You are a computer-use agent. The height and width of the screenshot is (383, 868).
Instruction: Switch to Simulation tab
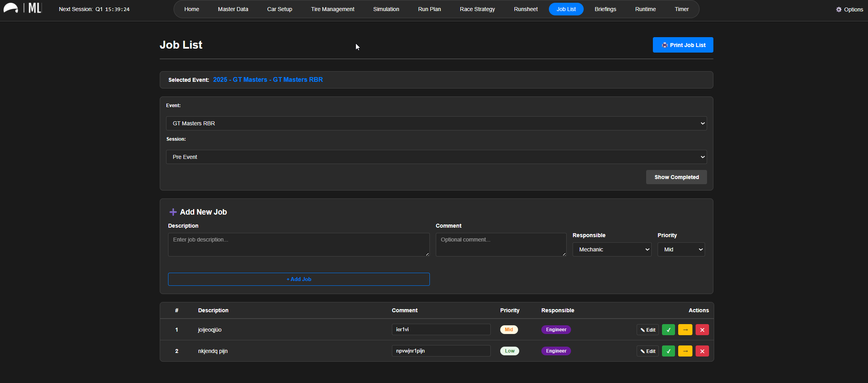(386, 9)
